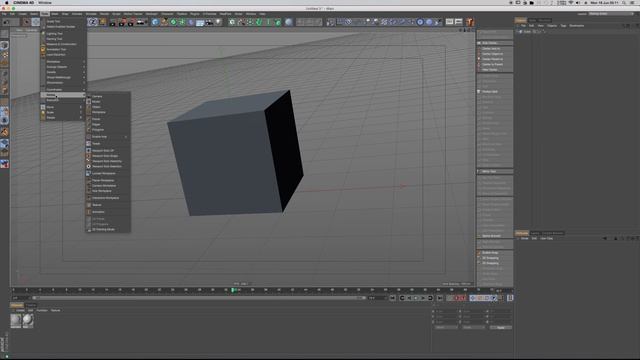The width and height of the screenshot is (640, 360).
Task: Expand the Move submenu in Tools menu
Action: pyautogui.click(x=63, y=107)
